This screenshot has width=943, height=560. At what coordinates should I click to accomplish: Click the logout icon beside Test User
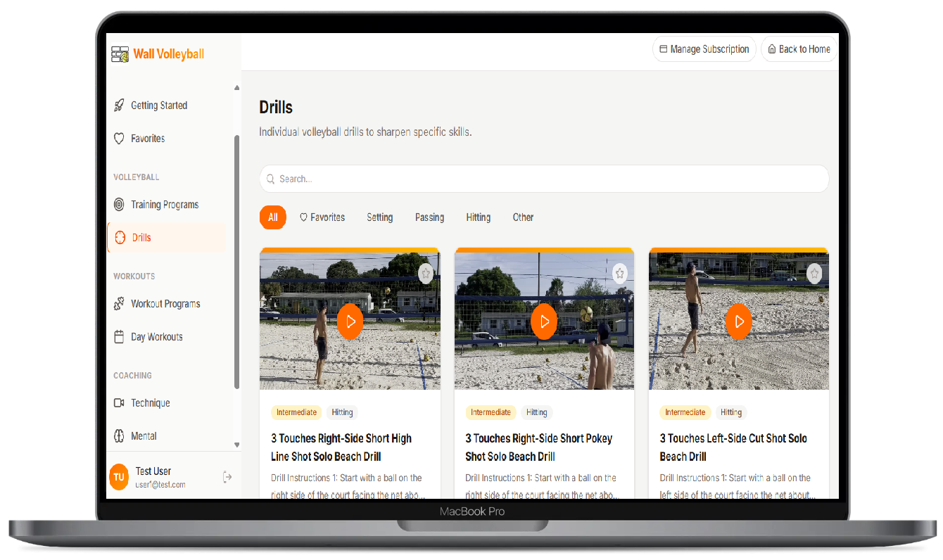(227, 477)
